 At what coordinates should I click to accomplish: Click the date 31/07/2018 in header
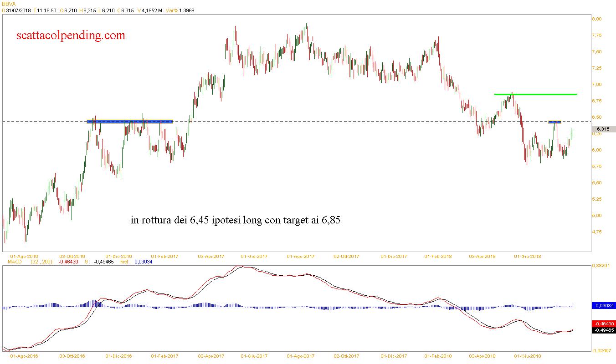pos(19,10)
